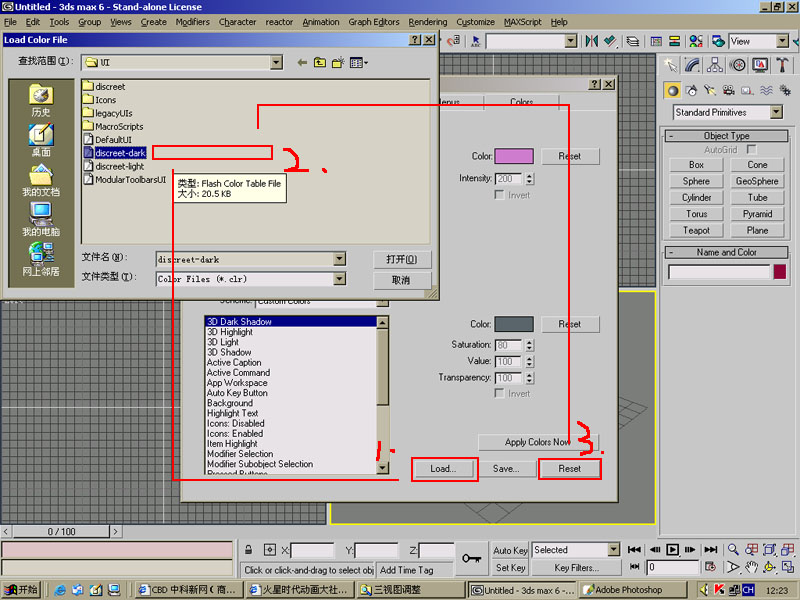Open the Layer Manager icon

coord(633,41)
